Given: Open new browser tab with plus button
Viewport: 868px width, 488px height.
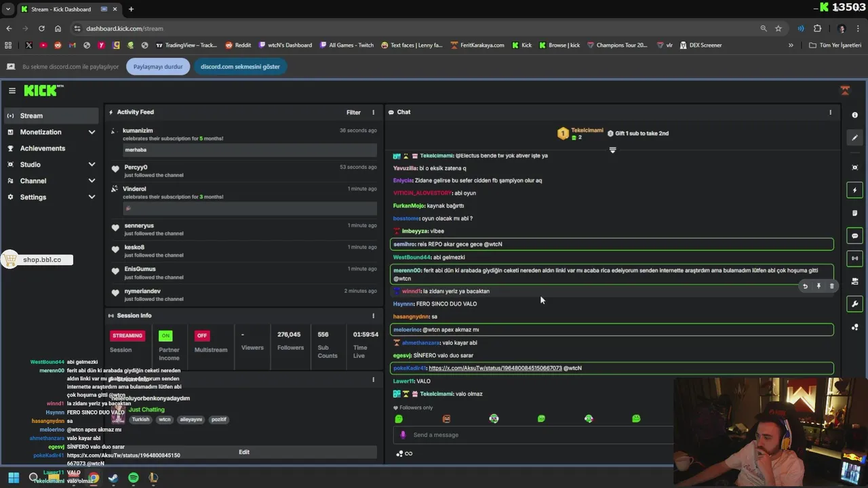Looking at the screenshot, I should click(x=131, y=9).
